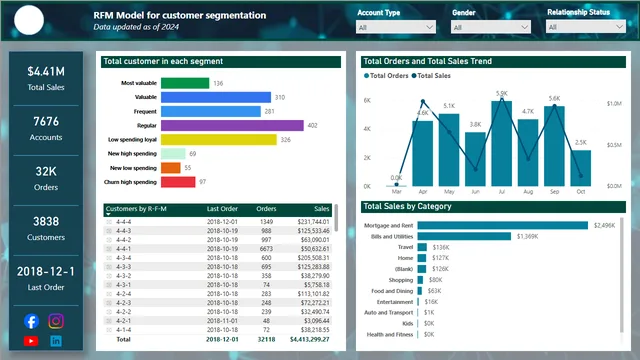
Task: Expand the 4-4-2 row
Action: [109, 240]
